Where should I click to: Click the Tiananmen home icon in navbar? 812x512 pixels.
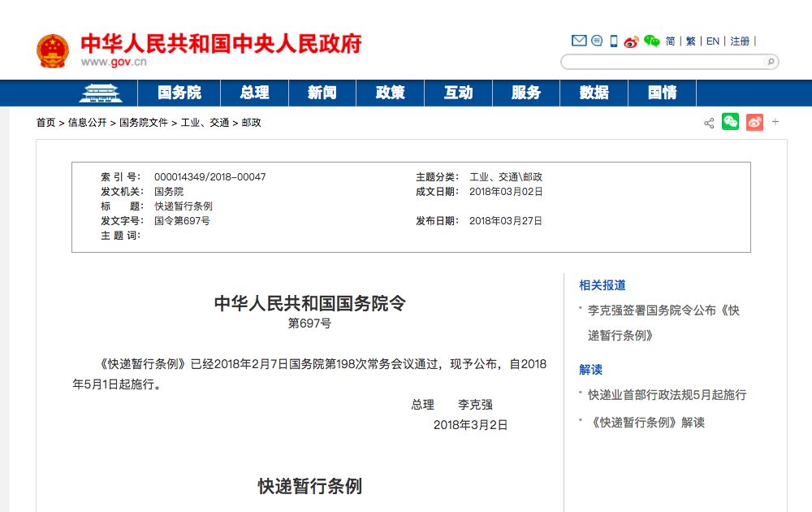coord(101,93)
